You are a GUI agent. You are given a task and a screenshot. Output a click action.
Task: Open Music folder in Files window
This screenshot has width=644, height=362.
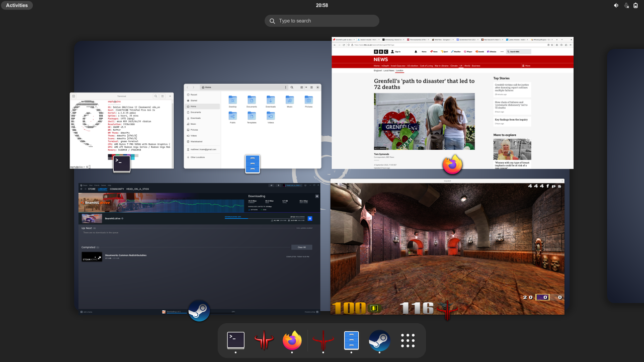tap(290, 101)
